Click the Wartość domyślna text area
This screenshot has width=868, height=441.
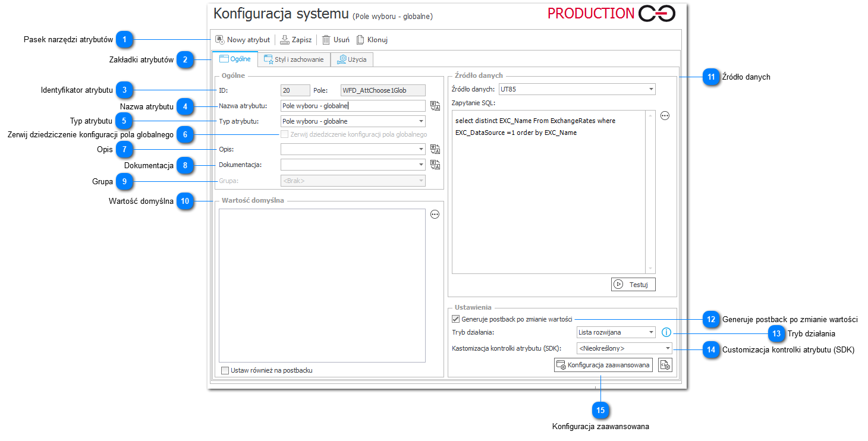(322, 285)
